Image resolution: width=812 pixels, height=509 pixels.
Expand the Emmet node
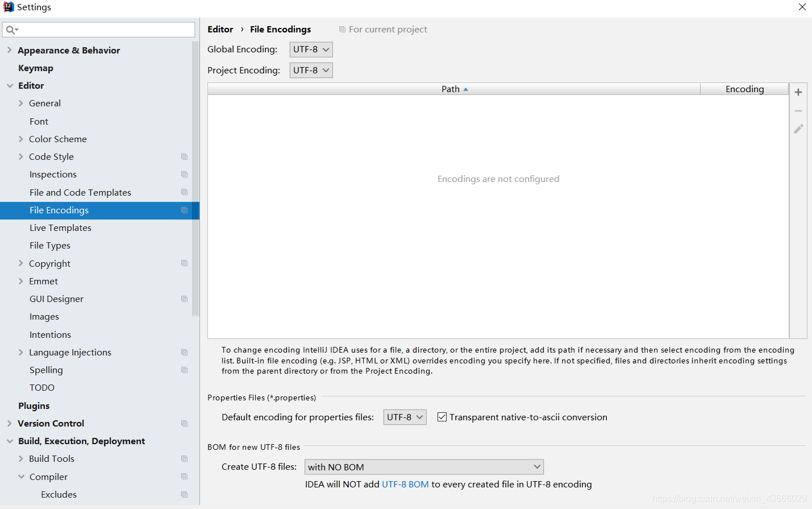(20, 281)
